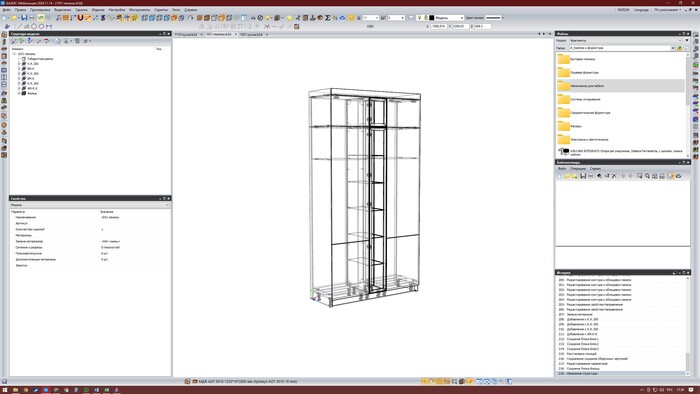This screenshot has width=700, height=394.
Task: Click the Save icon in the Библиотекарь toolbar
Action: pyautogui.click(x=583, y=176)
